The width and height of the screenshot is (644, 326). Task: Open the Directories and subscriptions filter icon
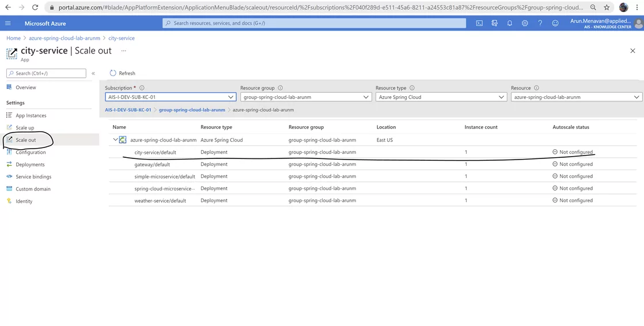494,24
